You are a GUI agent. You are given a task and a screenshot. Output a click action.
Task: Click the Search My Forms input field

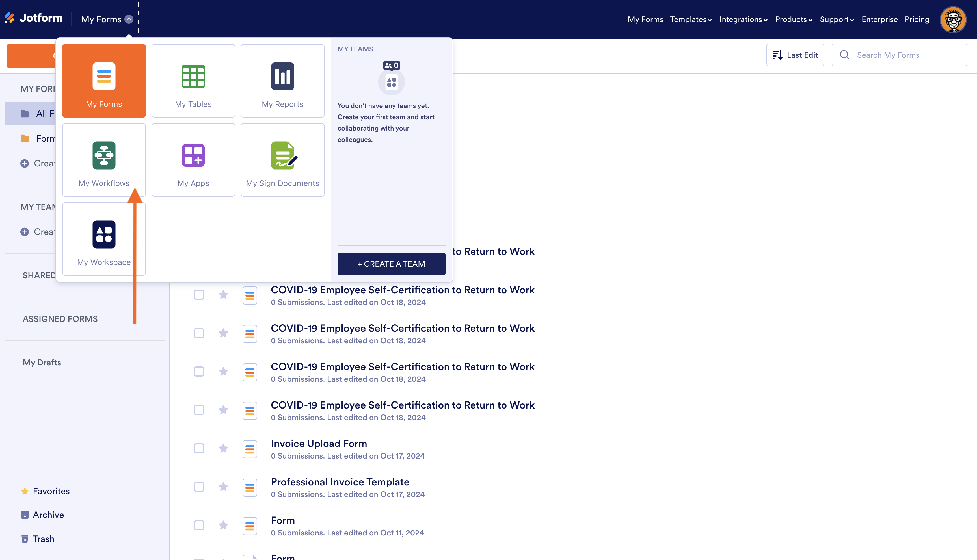click(899, 55)
